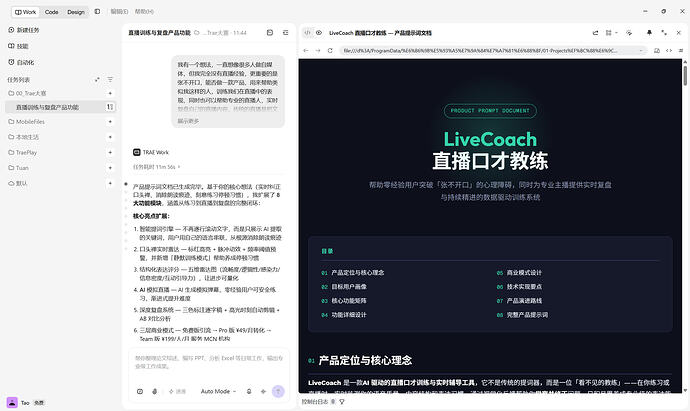This screenshot has width=690, height=411.
Task: Click the attach context icon in input bar
Action: 140,391
